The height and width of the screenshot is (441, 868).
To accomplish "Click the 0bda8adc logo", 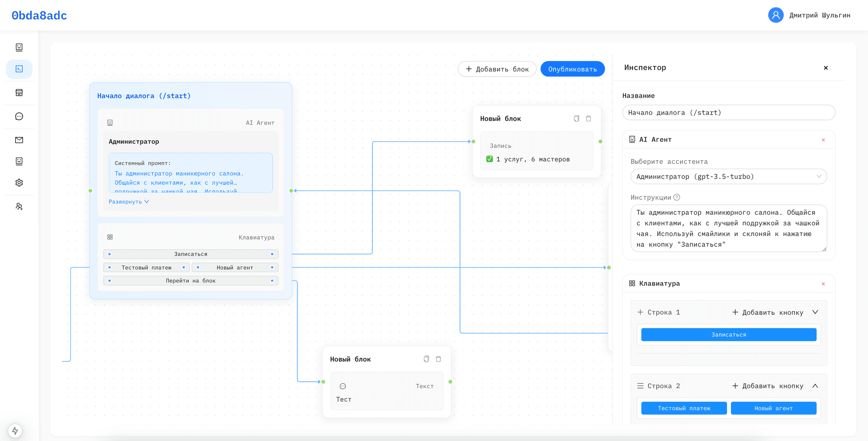I will 39,15.
